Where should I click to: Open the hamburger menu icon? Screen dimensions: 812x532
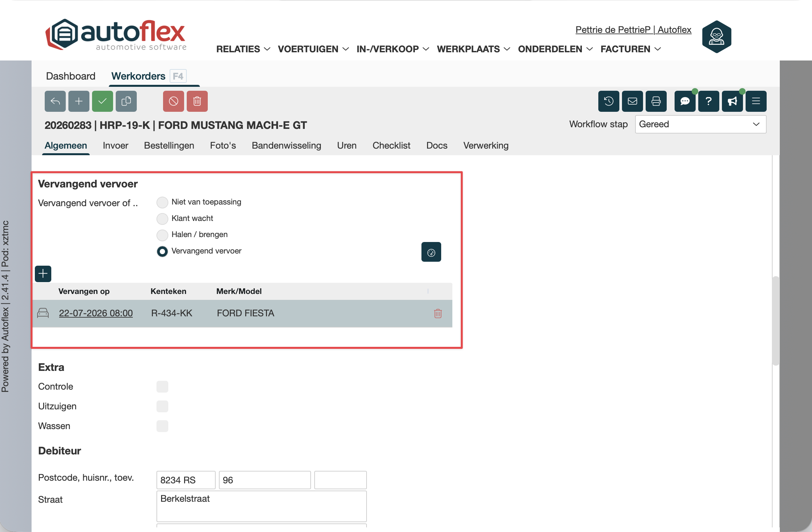pos(756,101)
